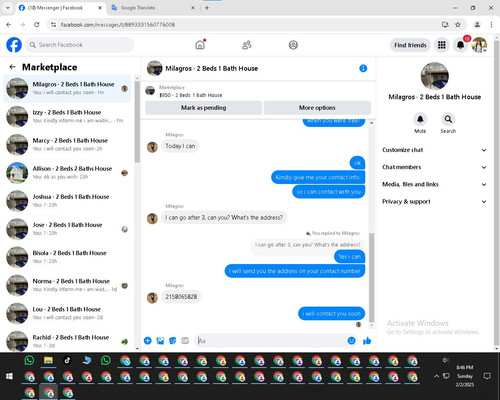Click the More options button
500x400 pixels.
(x=317, y=108)
